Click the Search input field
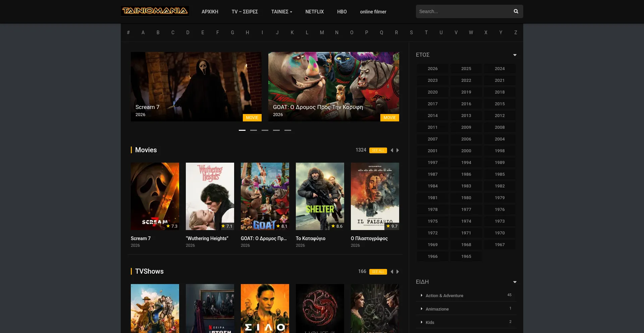 click(x=463, y=11)
